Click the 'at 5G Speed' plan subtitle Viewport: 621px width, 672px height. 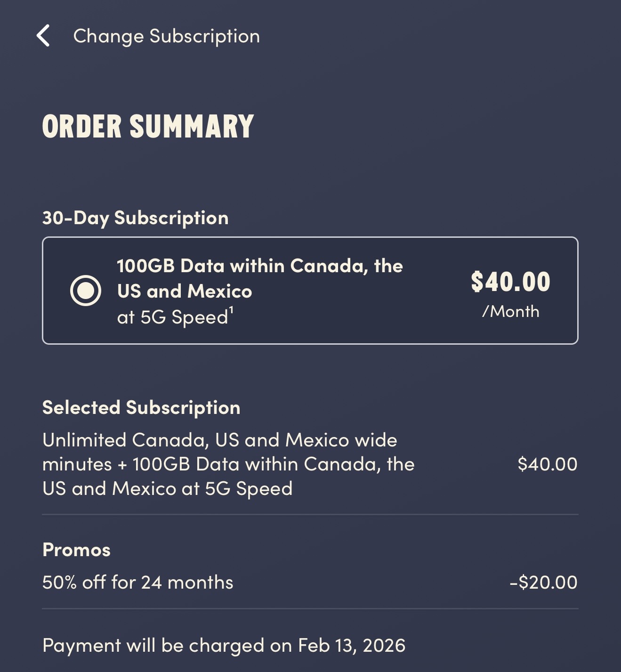(x=172, y=317)
